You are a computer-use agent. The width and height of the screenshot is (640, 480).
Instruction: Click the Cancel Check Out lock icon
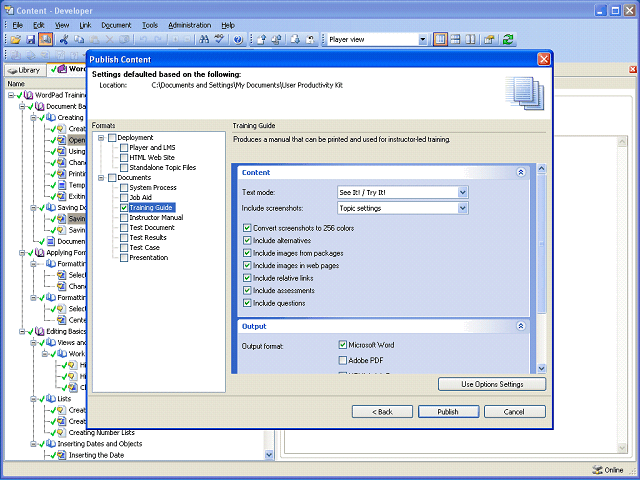click(x=310, y=40)
